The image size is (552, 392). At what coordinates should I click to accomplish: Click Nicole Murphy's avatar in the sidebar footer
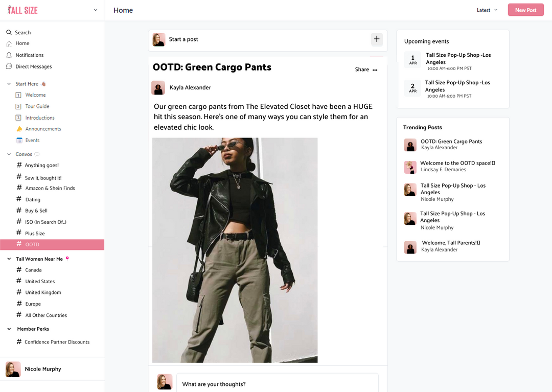[13, 370]
